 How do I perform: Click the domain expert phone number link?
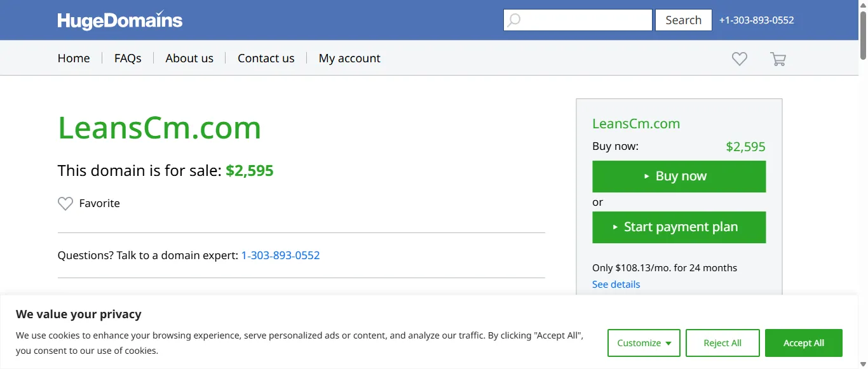[280, 255]
